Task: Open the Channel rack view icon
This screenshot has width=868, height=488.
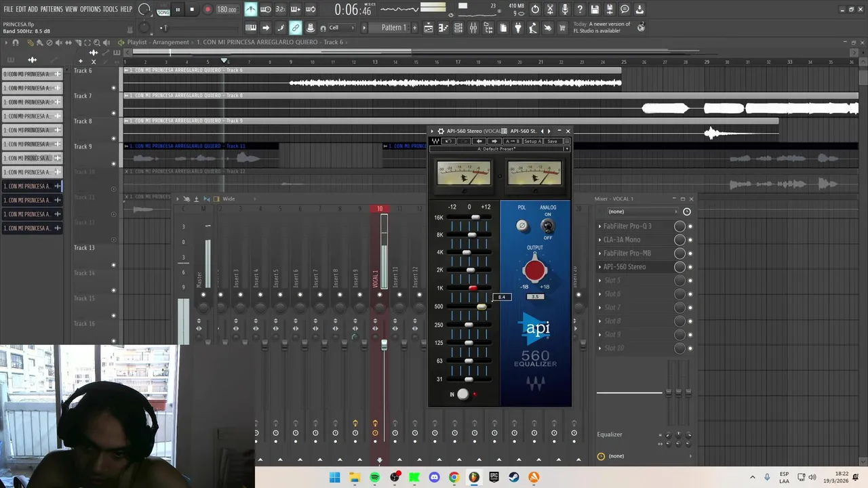Action: pos(458,28)
